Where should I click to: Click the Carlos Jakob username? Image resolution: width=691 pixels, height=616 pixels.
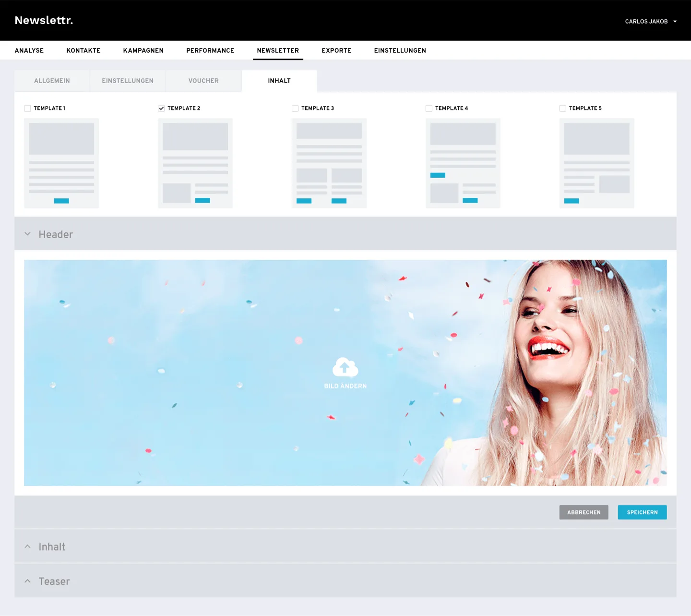(x=646, y=22)
